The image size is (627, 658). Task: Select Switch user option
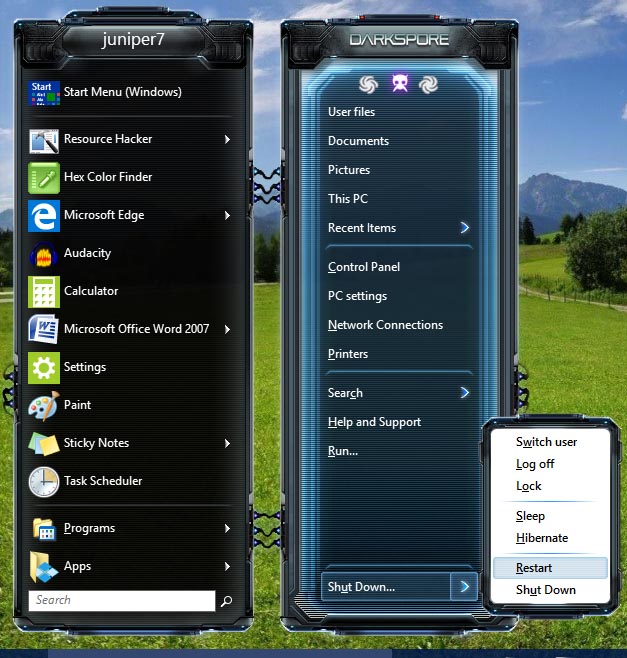click(548, 442)
